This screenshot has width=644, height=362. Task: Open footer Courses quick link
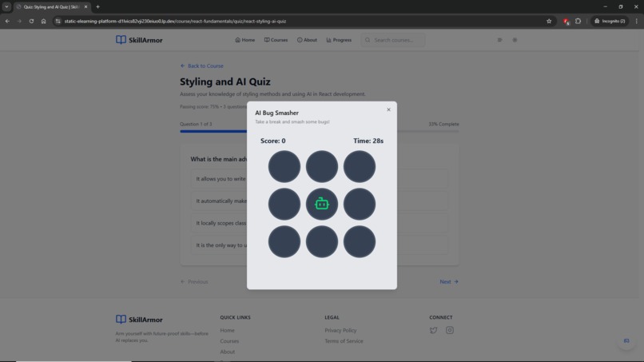[229, 341]
